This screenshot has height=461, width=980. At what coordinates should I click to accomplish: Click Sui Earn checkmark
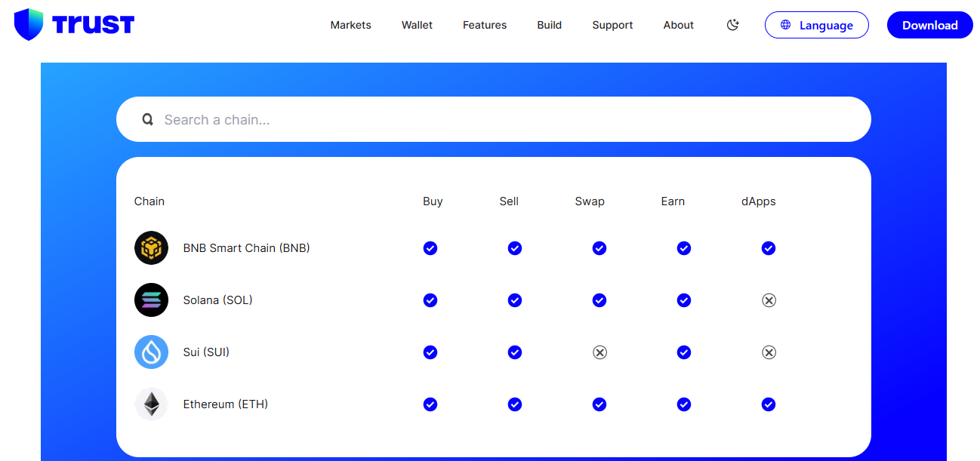coord(684,352)
